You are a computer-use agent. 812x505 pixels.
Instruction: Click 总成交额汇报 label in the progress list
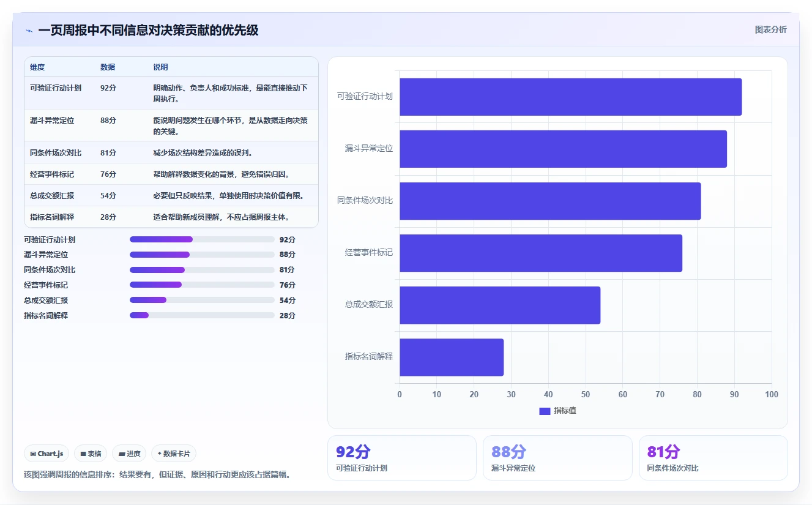(x=46, y=301)
